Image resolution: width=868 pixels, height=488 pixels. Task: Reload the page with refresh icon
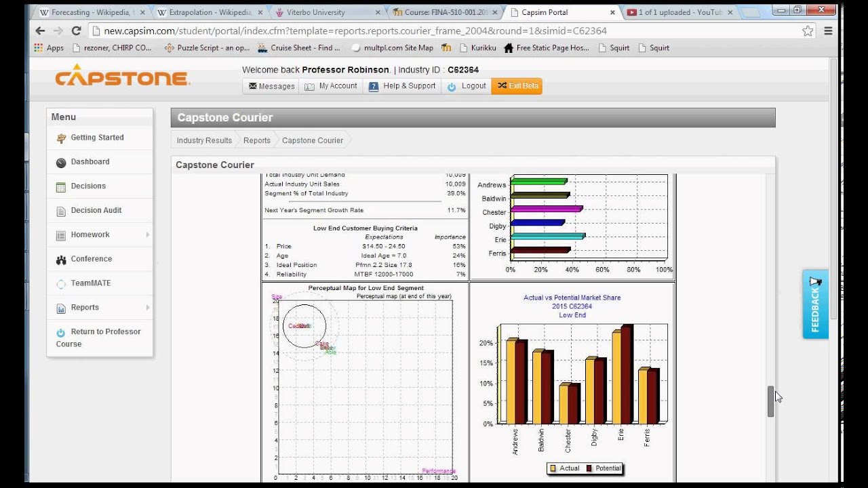(76, 30)
